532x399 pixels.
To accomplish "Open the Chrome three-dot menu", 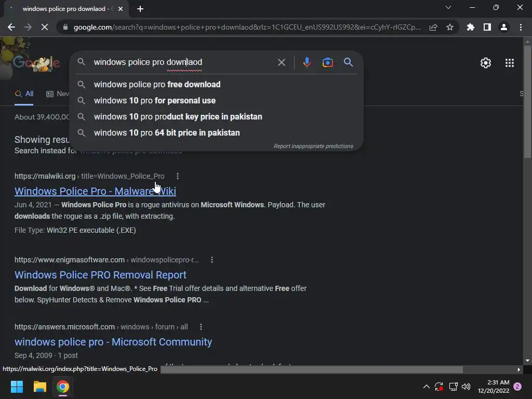I will [x=521, y=27].
